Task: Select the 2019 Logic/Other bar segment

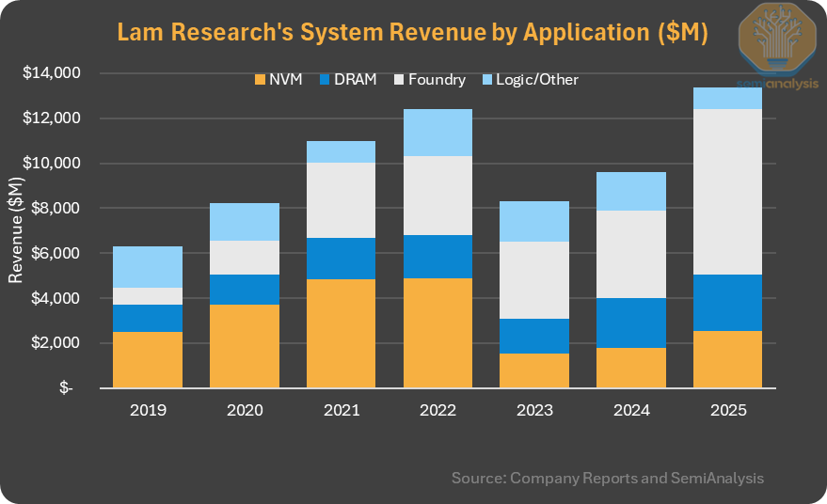Action: tap(148, 267)
